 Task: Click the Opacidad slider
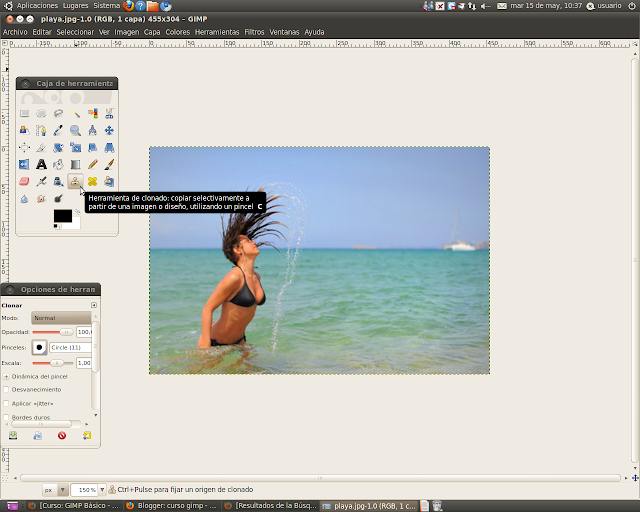click(x=53, y=332)
